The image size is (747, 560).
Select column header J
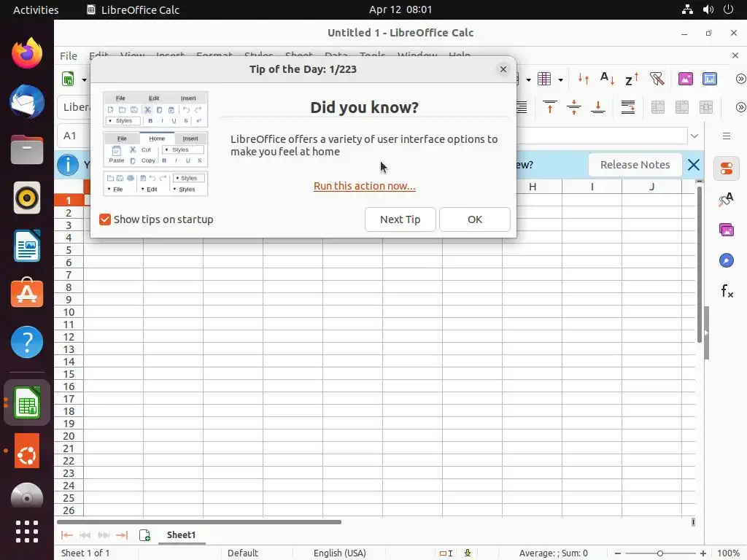pos(651,187)
